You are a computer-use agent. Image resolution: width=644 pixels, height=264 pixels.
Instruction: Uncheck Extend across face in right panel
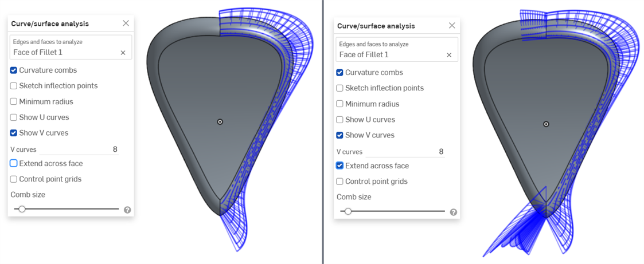(x=339, y=166)
